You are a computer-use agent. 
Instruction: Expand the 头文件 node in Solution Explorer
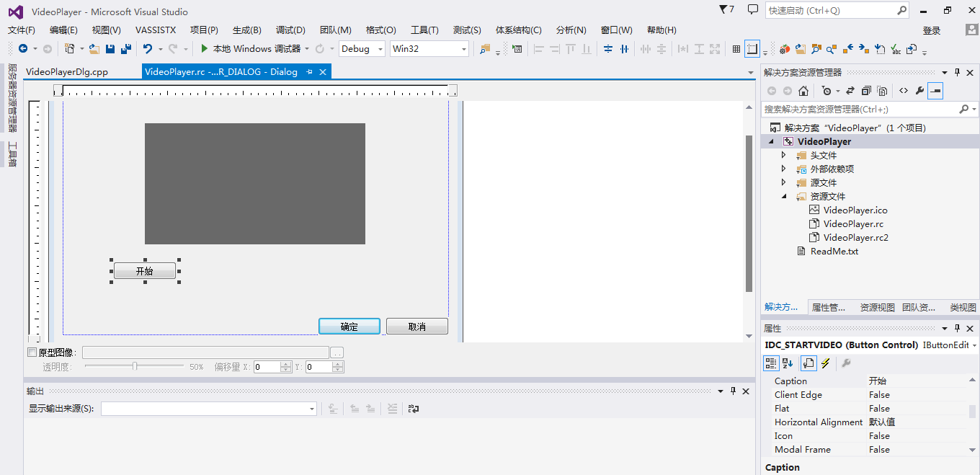tap(785, 154)
